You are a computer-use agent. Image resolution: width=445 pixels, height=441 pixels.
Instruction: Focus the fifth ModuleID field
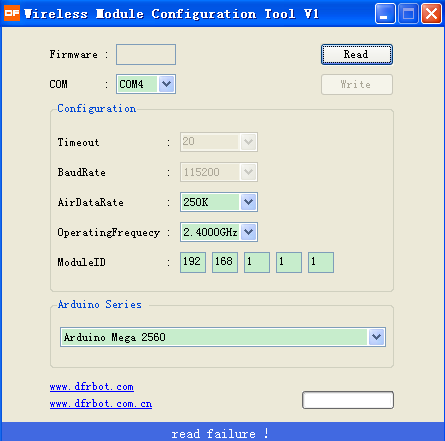321,262
